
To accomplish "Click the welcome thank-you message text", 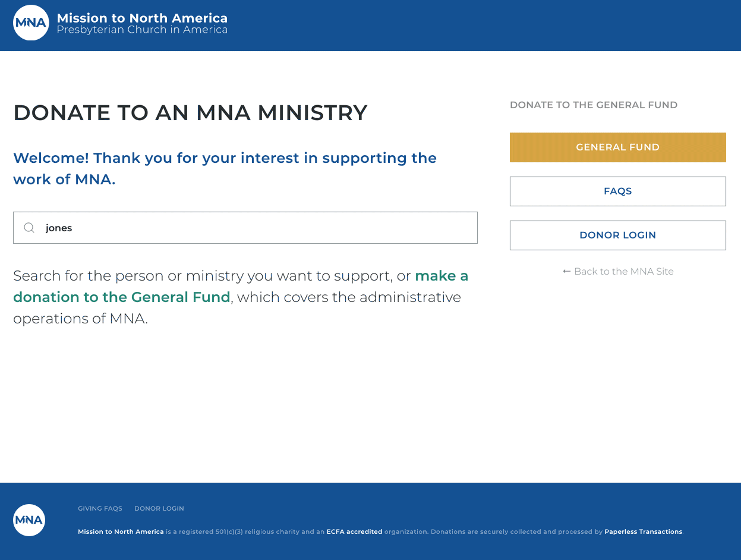I will click(x=225, y=169).
